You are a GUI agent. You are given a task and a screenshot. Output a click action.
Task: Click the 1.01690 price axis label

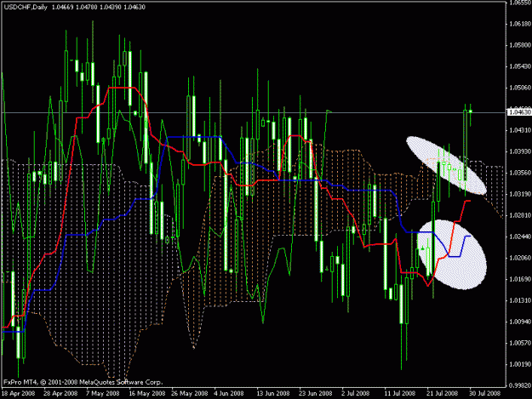pyautogui.click(x=520, y=279)
